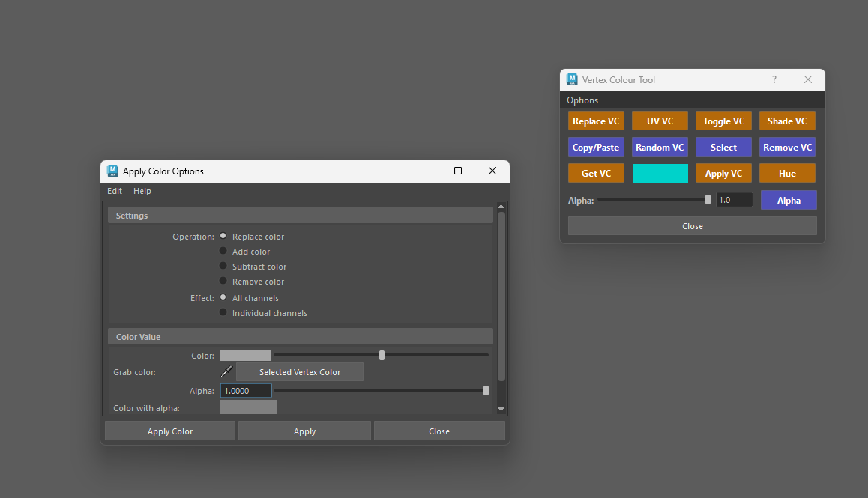Image resolution: width=868 pixels, height=498 pixels.
Task: Click the UV VC button
Action: (660, 121)
